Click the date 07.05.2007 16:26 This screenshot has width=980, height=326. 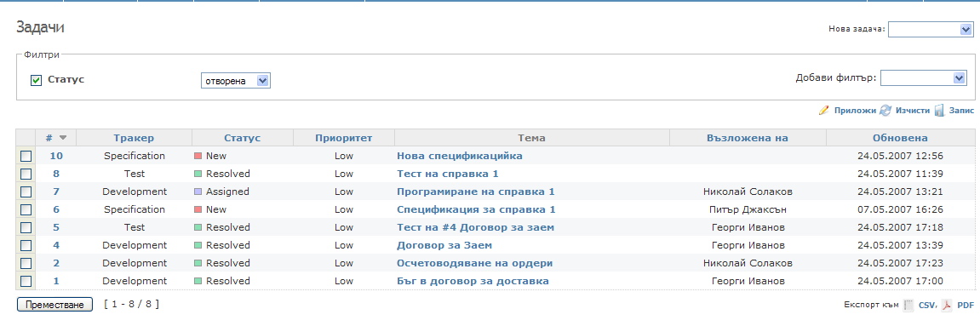click(x=900, y=209)
